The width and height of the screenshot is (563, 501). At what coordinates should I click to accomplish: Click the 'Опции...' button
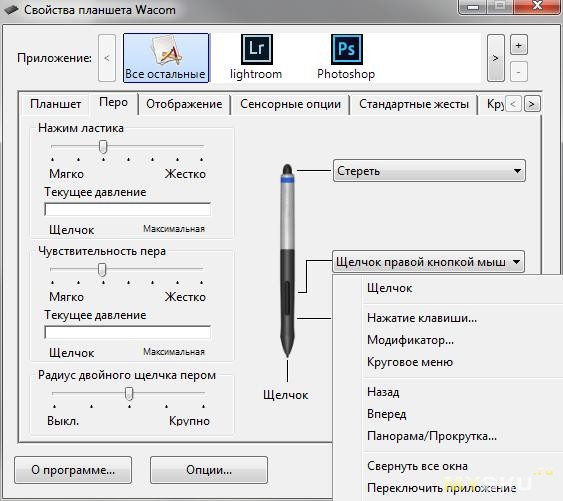pos(209,470)
